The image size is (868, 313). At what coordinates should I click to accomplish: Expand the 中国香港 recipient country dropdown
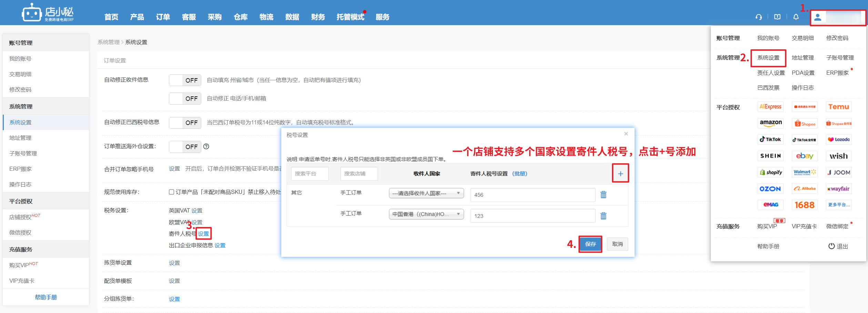pos(426,214)
